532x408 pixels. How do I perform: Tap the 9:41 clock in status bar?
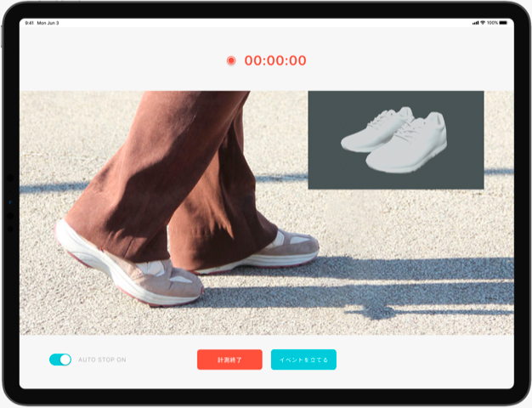pos(30,22)
